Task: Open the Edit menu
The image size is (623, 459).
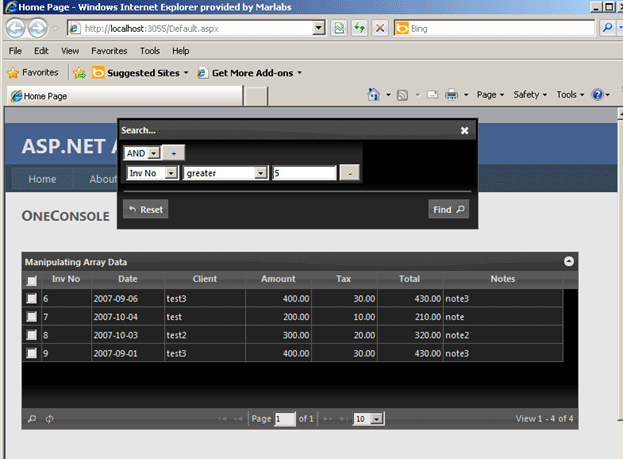Action: (41, 51)
